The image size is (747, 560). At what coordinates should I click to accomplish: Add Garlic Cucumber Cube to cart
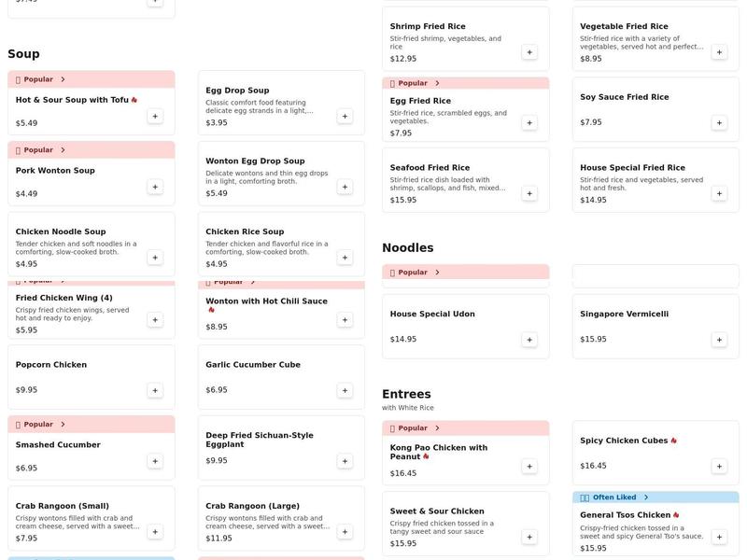tap(345, 390)
